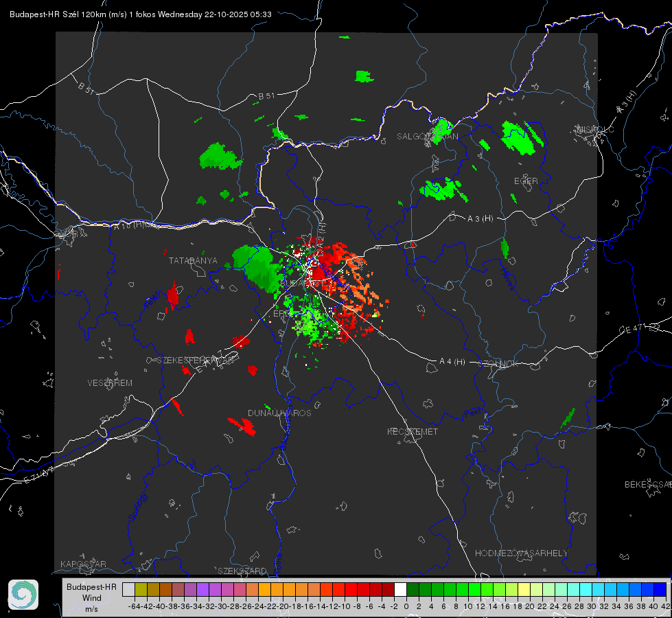Click the 'A 3 (H)' road label near Eger

(480, 219)
